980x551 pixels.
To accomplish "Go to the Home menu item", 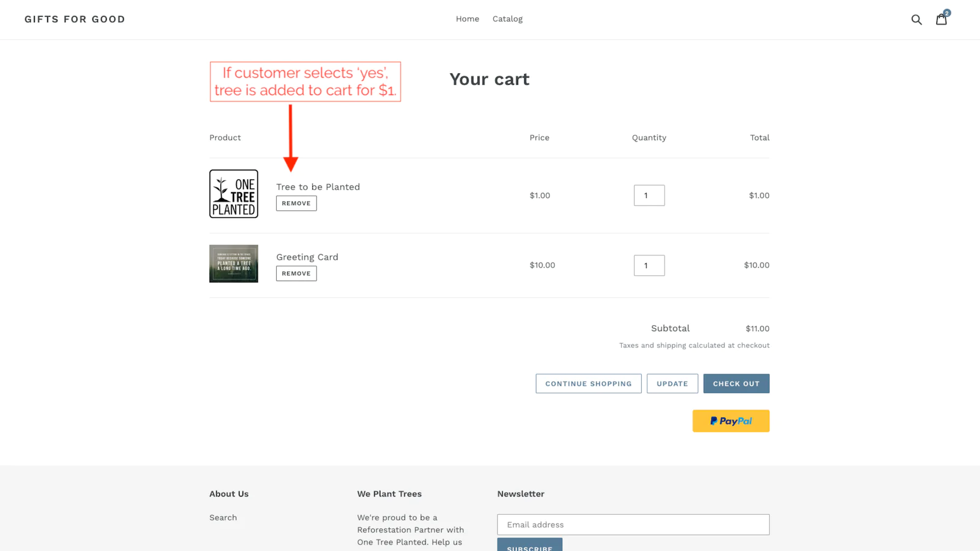I will pos(467,19).
